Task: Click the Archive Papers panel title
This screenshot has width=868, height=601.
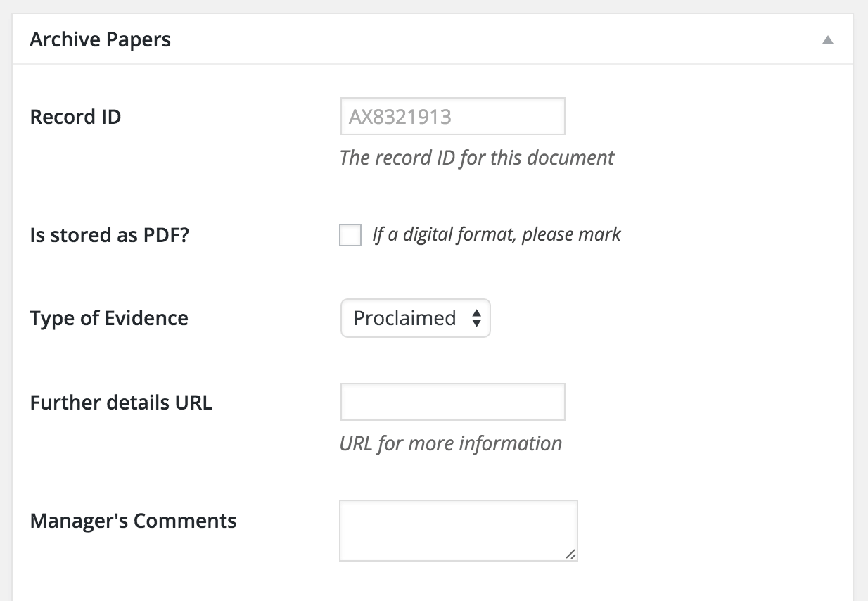Action: [x=100, y=39]
